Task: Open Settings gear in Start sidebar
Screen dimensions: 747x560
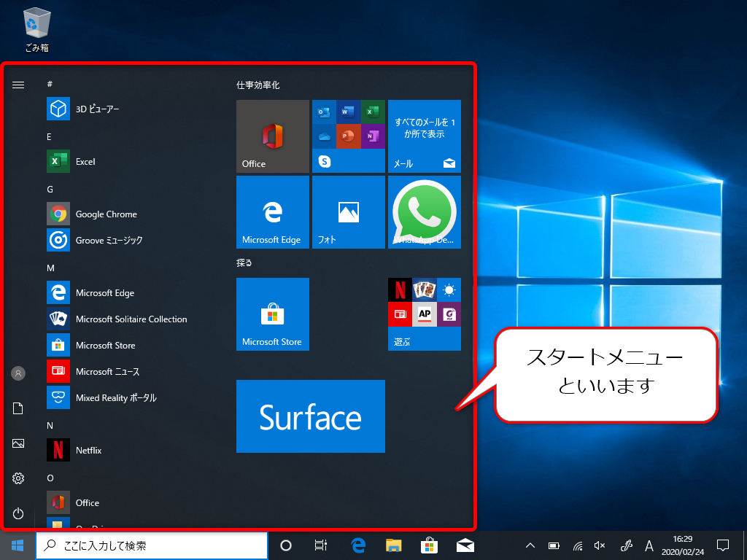Action: [18, 478]
